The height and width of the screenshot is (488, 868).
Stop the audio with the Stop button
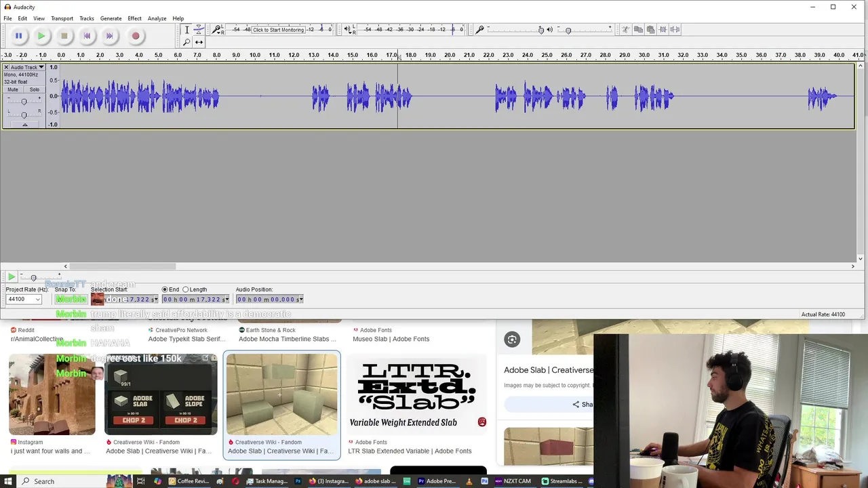[64, 36]
